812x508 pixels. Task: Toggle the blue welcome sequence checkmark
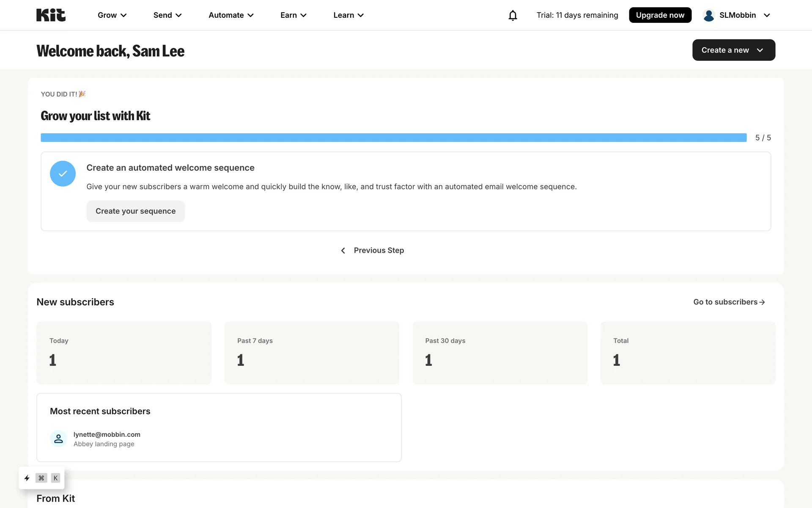[x=63, y=174]
